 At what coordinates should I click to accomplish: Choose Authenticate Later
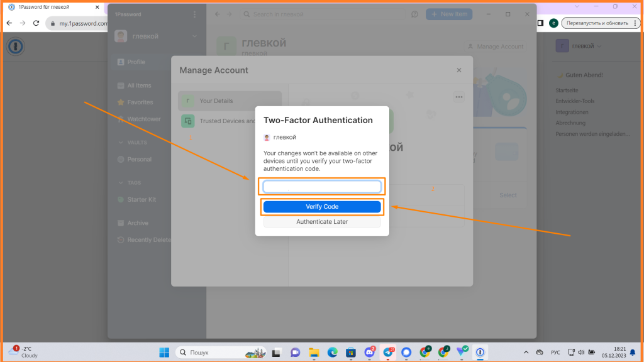click(321, 221)
